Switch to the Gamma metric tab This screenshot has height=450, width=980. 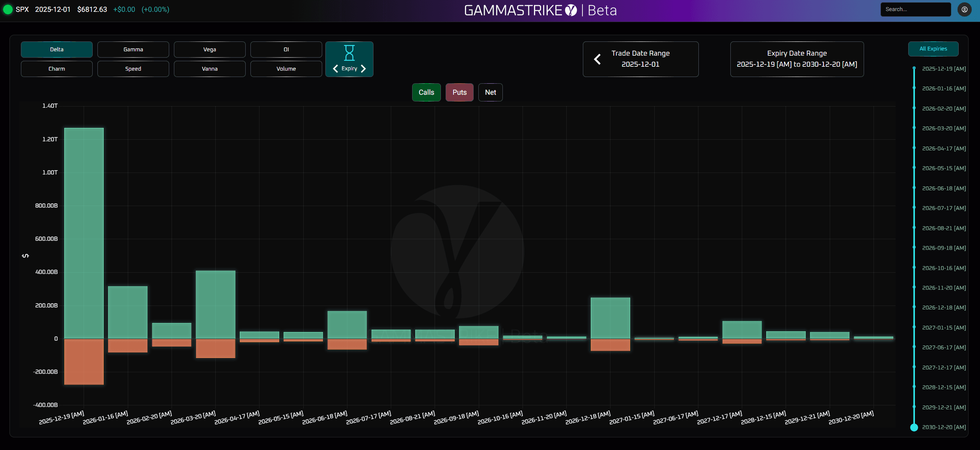(133, 50)
